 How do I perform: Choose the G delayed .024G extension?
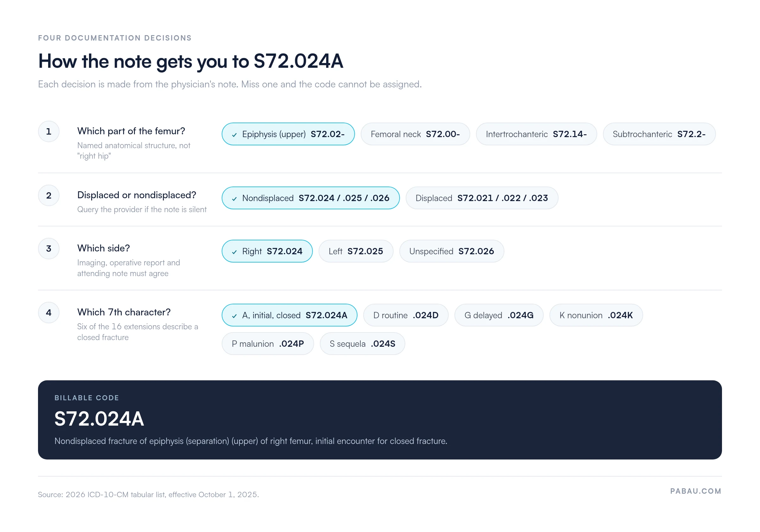[499, 315]
